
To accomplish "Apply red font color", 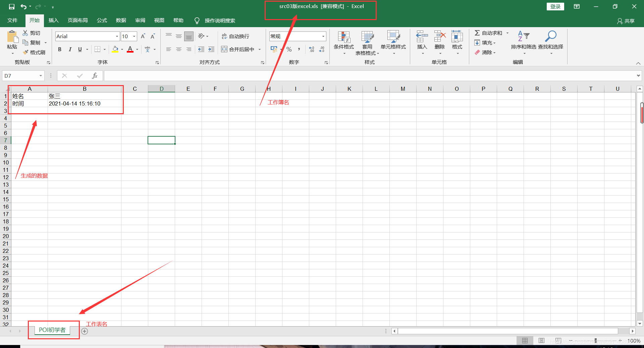I will click(130, 49).
